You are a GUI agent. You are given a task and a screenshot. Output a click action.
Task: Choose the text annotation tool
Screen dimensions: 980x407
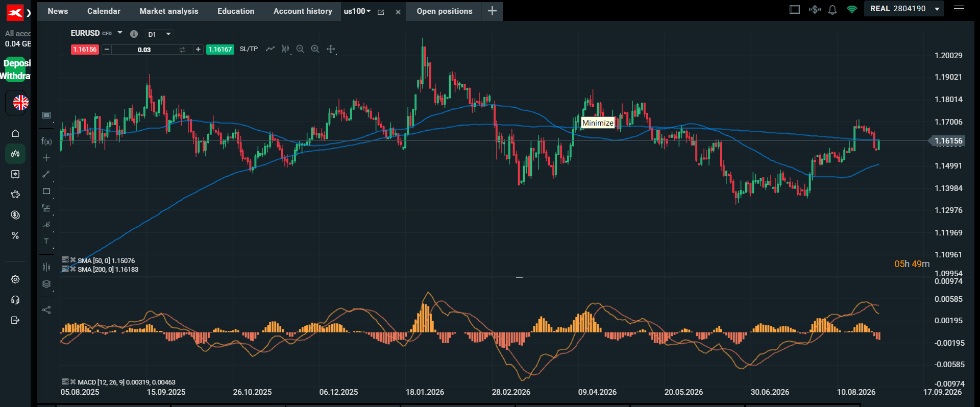pyautogui.click(x=46, y=241)
